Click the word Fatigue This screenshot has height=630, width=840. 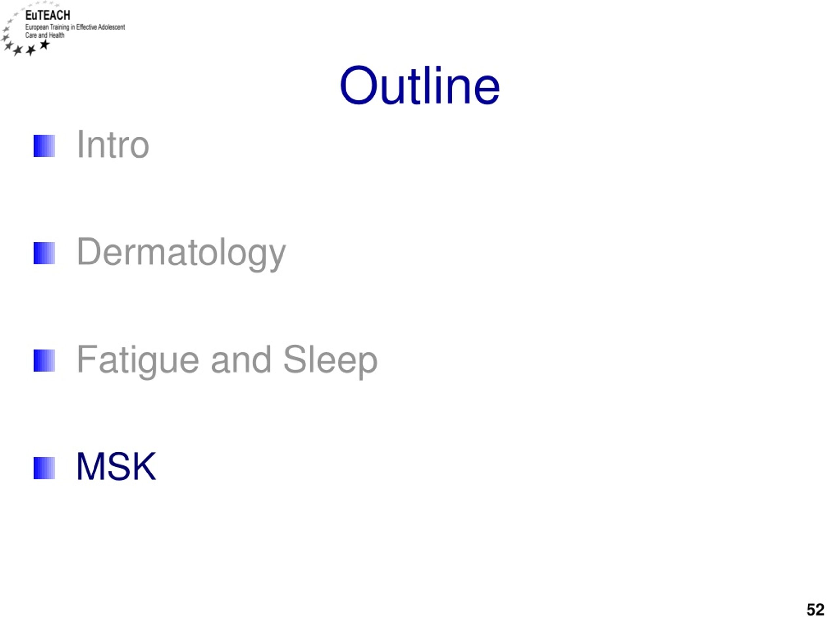[138, 360]
